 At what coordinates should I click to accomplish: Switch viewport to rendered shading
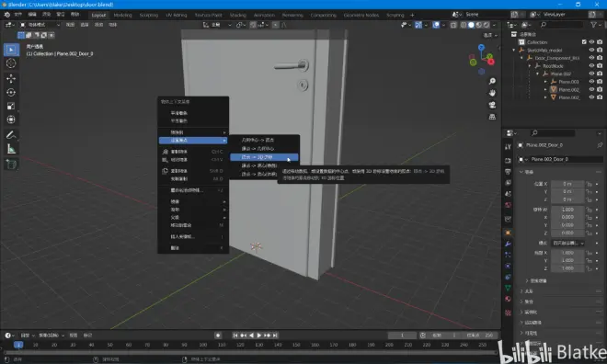487,25
